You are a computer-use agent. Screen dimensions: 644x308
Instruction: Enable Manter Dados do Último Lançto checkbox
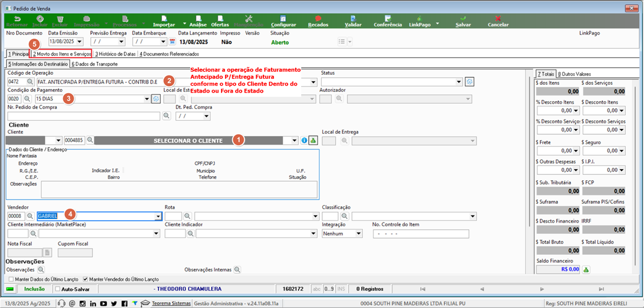pos(11,279)
